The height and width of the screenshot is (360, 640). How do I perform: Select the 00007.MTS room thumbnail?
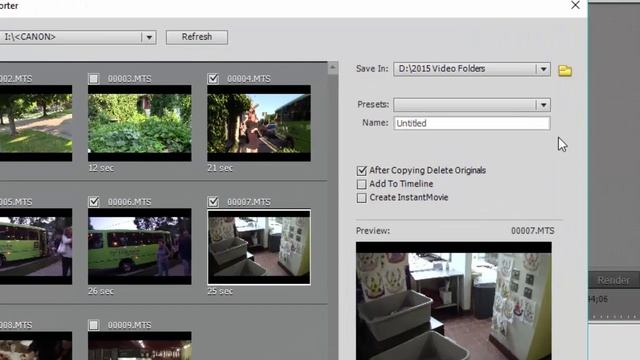point(259,247)
